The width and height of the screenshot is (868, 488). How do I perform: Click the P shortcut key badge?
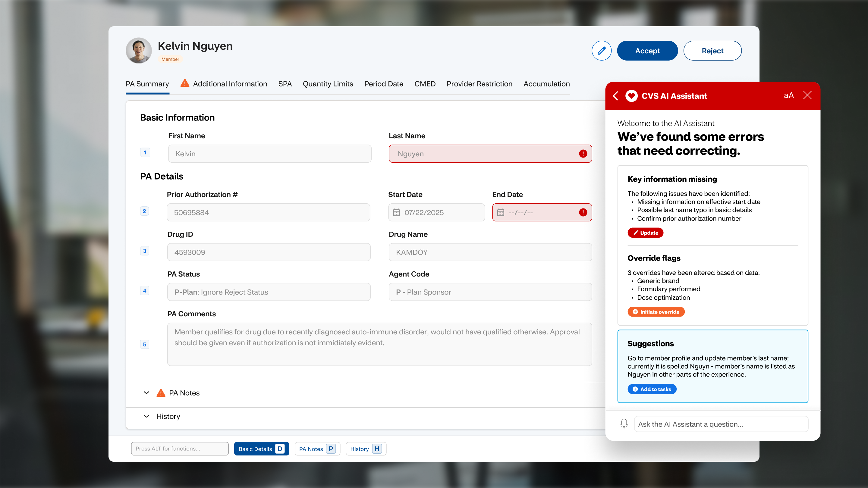point(331,449)
